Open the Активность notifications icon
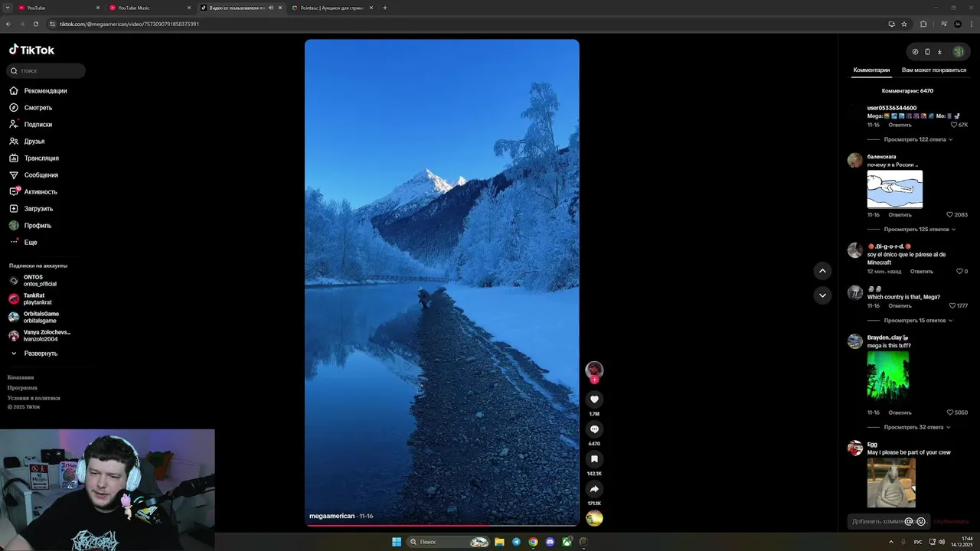This screenshot has width=980, height=551. 14,191
